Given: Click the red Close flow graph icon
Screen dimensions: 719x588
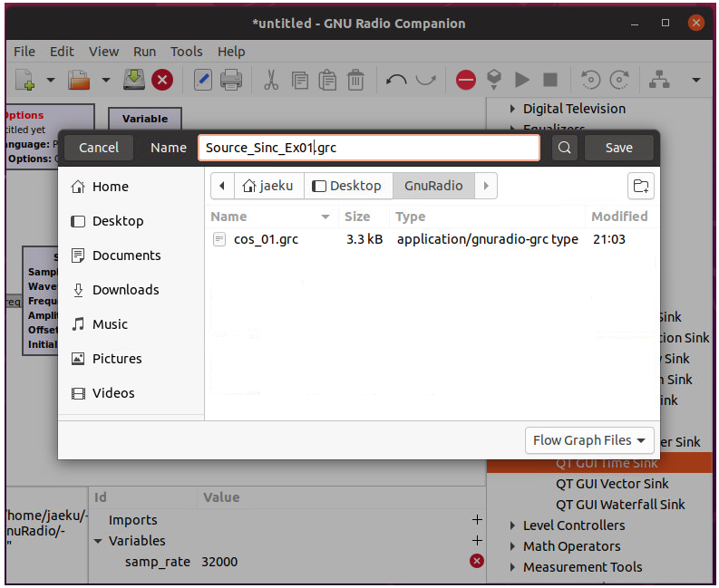Looking at the screenshot, I should [162, 80].
